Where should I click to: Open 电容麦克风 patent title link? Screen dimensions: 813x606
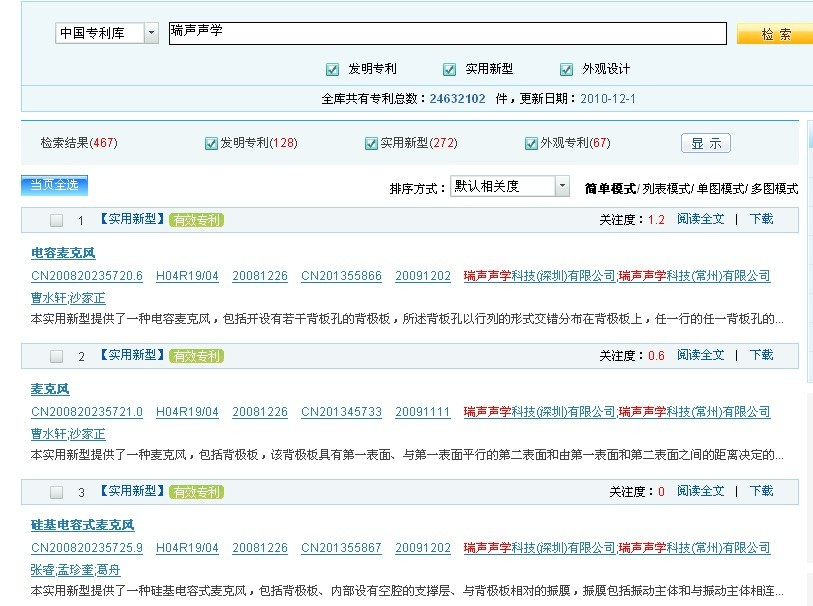[63, 253]
